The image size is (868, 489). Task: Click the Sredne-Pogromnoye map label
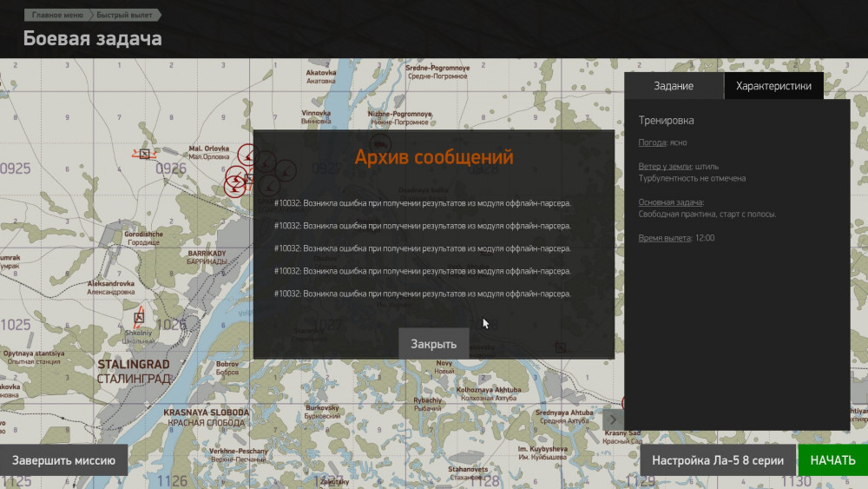(x=437, y=68)
